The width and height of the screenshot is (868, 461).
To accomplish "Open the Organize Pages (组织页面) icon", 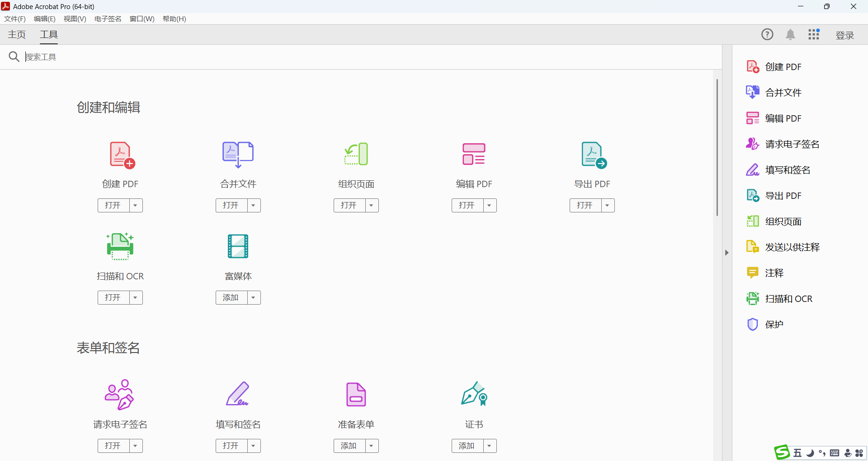I will click(x=356, y=155).
